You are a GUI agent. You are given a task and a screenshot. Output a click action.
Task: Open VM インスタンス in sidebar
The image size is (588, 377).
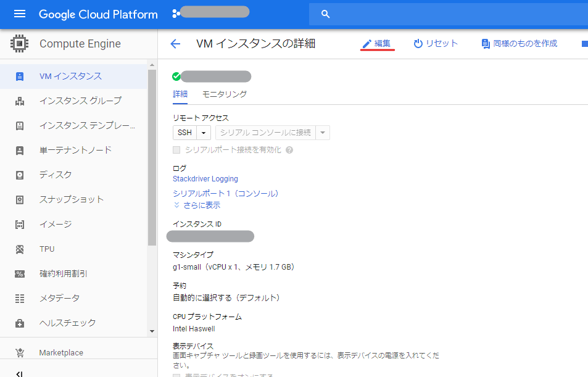coord(74,77)
